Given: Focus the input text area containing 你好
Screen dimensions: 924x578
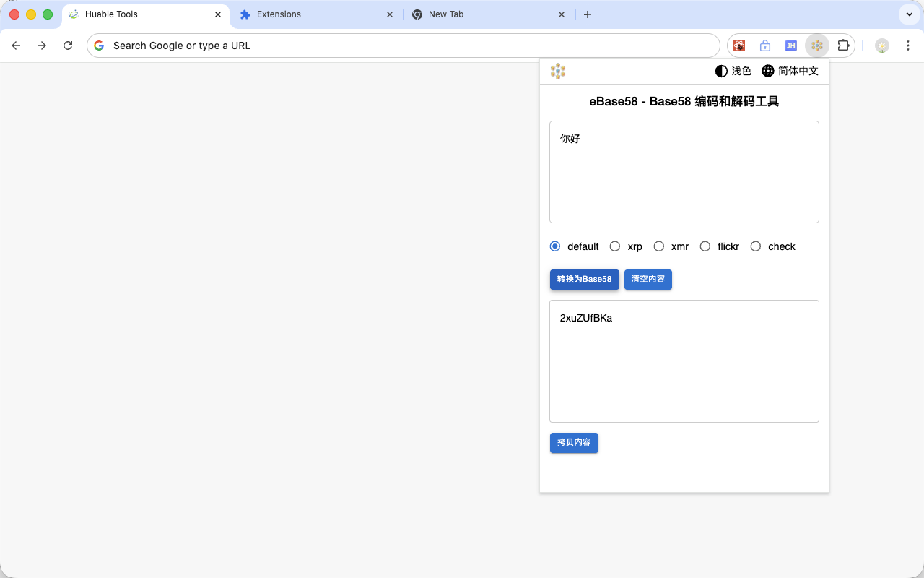Looking at the screenshot, I should [684, 172].
